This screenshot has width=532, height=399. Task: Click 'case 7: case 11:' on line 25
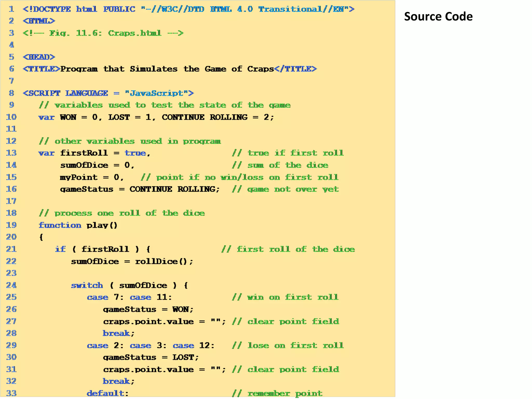click(129, 297)
